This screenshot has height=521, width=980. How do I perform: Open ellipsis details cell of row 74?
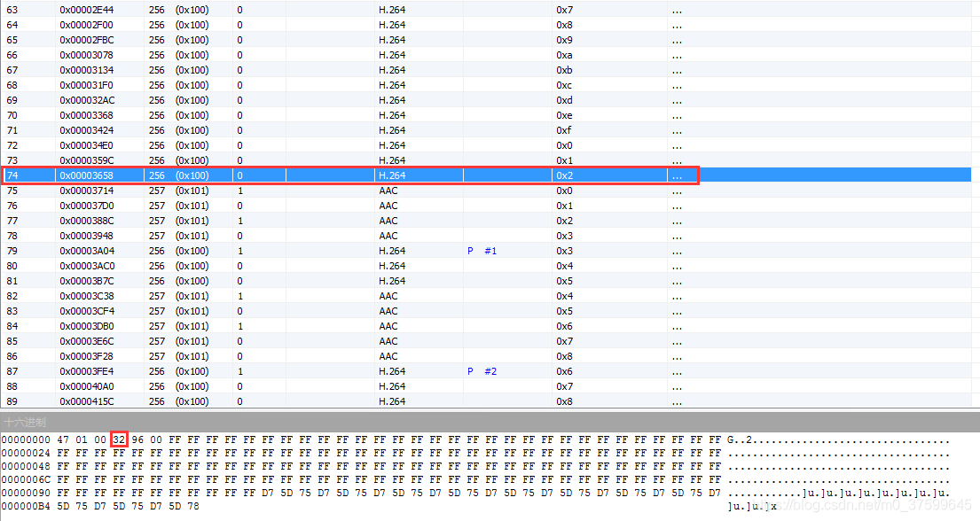pos(677,175)
